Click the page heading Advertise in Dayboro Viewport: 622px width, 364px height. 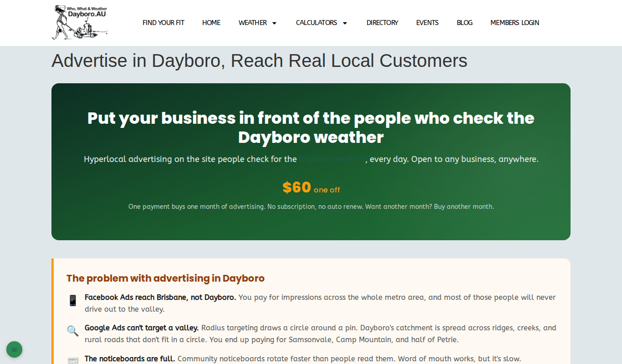tap(260, 61)
